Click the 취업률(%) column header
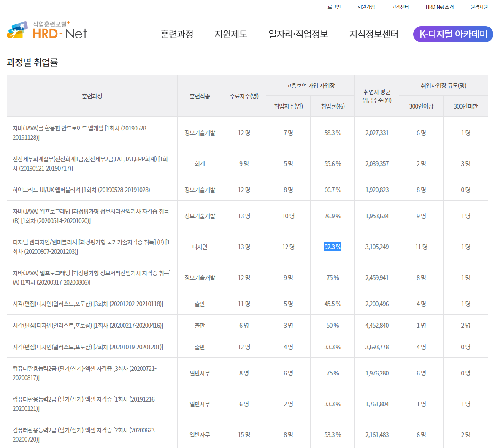This screenshot has height=448, width=495. tap(333, 106)
